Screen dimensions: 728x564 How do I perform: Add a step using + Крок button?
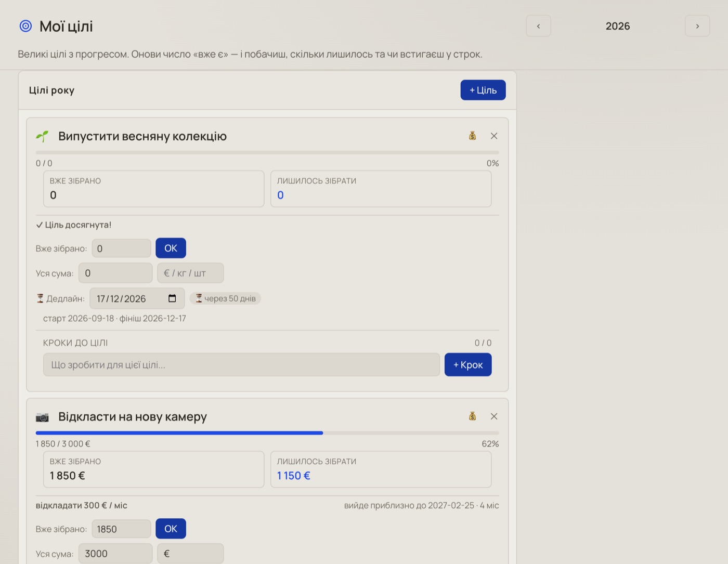point(468,365)
